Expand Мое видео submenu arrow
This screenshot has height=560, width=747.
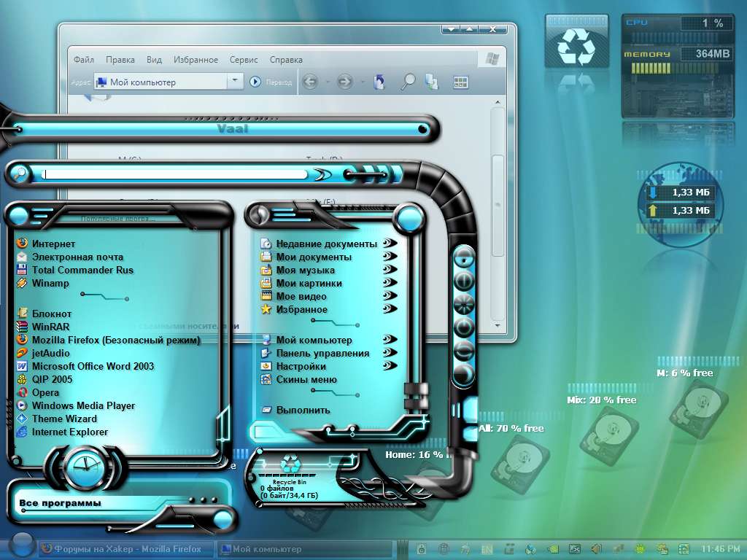[x=390, y=296]
